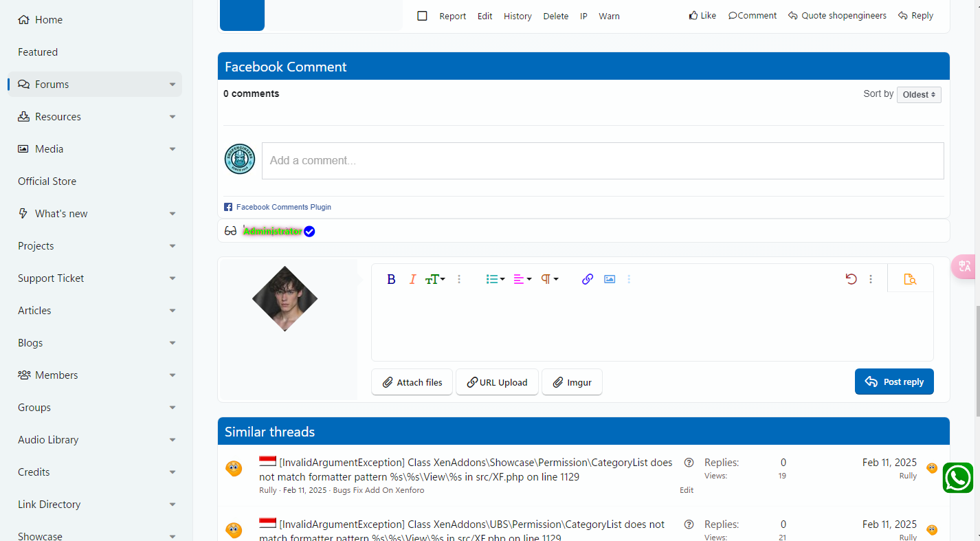The image size is (980, 541).
Task: Toggle italic formatting in reply editor
Action: click(x=412, y=279)
